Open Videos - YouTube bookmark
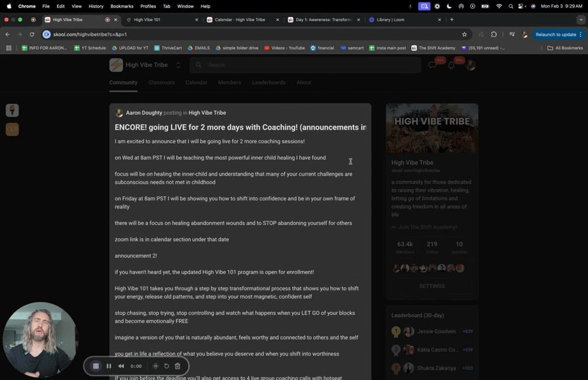The height and width of the screenshot is (380, 588). [x=284, y=48]
